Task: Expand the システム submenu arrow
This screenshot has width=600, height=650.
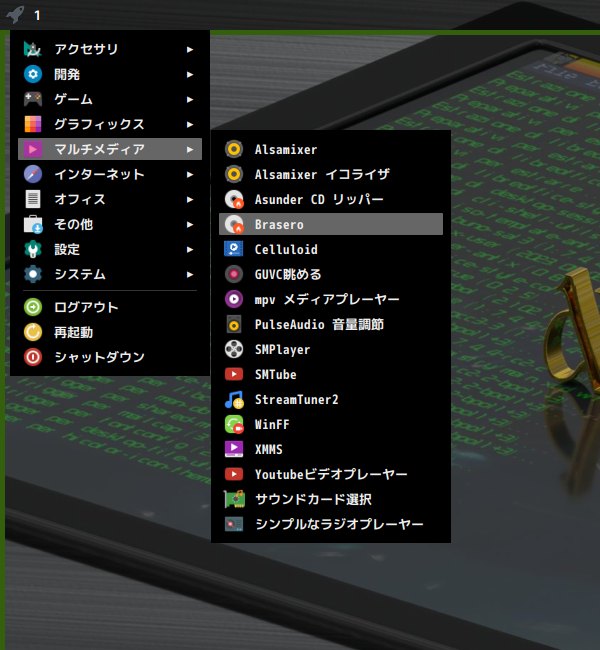Action: tap(189, 274)
